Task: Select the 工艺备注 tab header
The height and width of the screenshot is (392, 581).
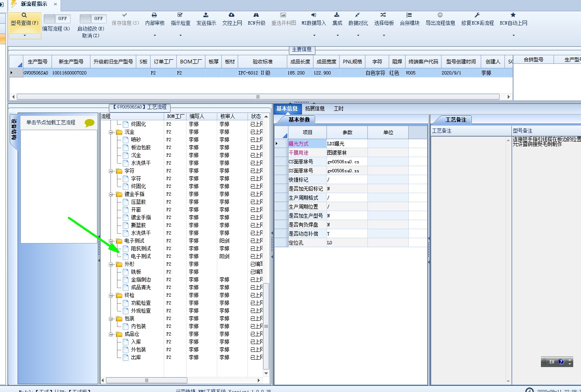Action: (x=456, y=120)
